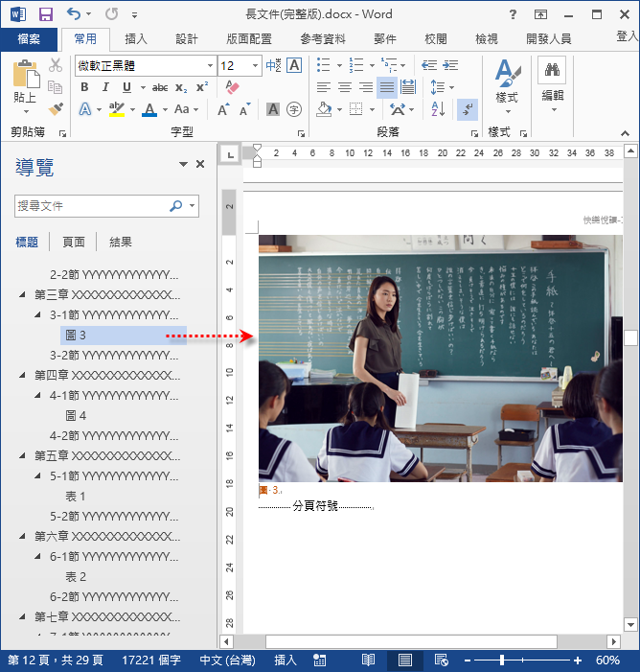Open the 樣式 styles gallery button
The height and width of the screenshot is (672, 640).
(x=507, y=86)
